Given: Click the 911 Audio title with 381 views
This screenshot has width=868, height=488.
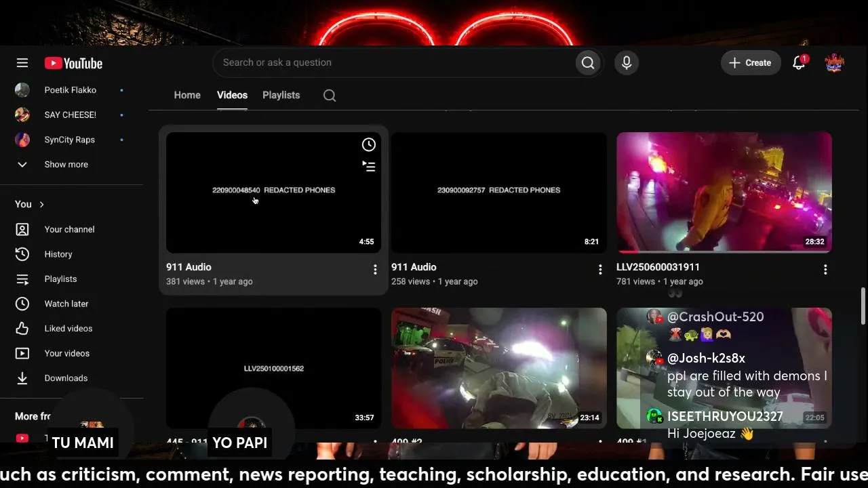Looking at the screenshot, I should coord(189,267).
